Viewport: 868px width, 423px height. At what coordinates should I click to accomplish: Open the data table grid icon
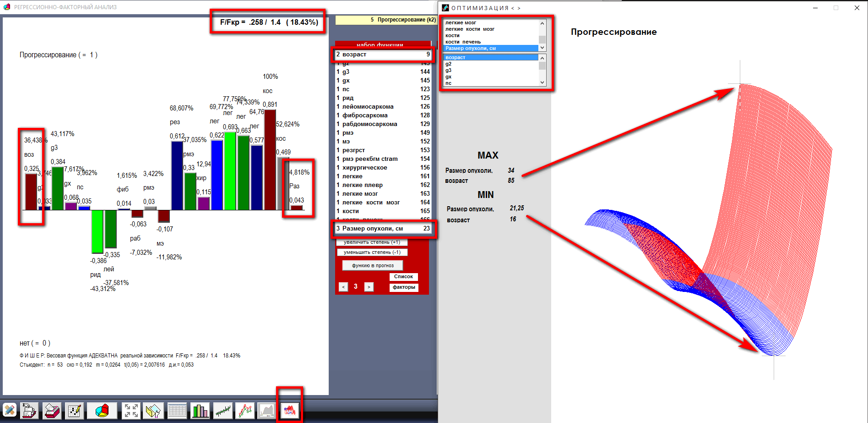177,411
